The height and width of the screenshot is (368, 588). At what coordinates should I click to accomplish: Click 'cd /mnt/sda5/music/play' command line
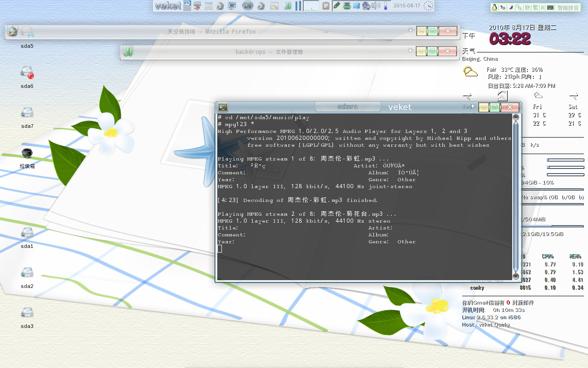(264, 117)
